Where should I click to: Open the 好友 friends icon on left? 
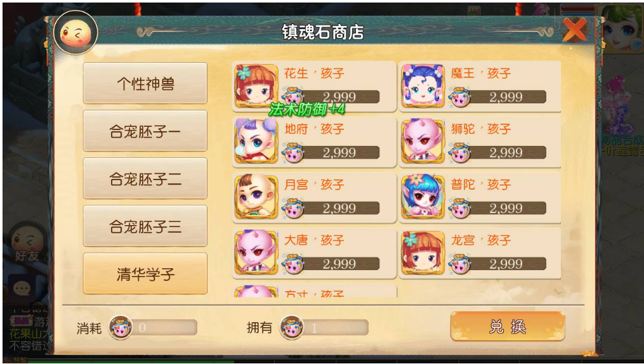27,243
